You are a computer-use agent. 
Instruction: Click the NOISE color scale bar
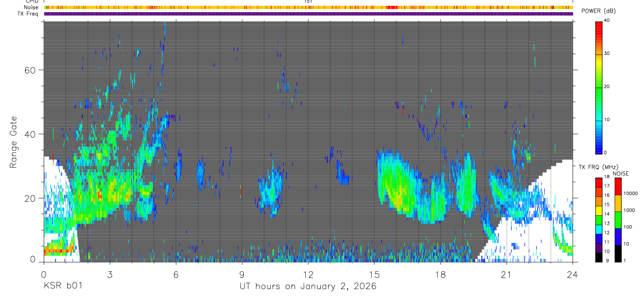[x=618, y=219]
